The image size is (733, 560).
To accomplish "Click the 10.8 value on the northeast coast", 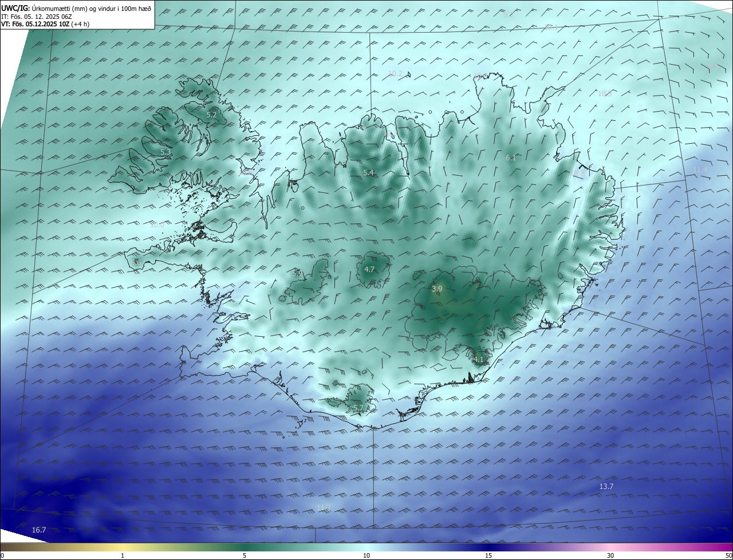I will pyautogui.click(x=578, y=172).
